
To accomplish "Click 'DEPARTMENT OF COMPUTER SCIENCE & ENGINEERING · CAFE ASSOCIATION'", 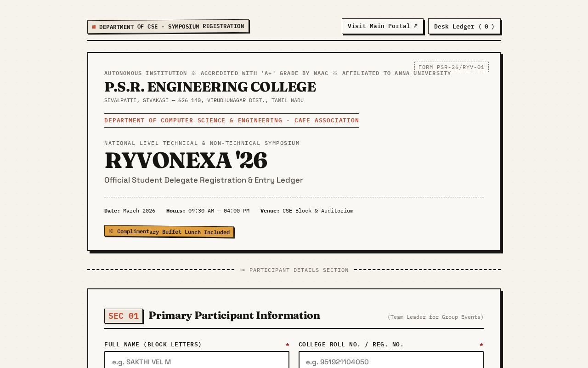I will (x=232, y=121).
